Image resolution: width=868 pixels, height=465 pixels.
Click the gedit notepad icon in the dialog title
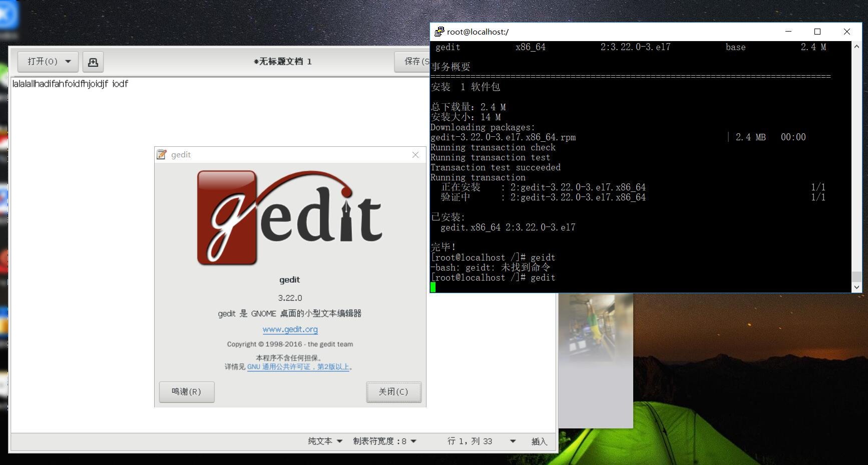[161, 154]
